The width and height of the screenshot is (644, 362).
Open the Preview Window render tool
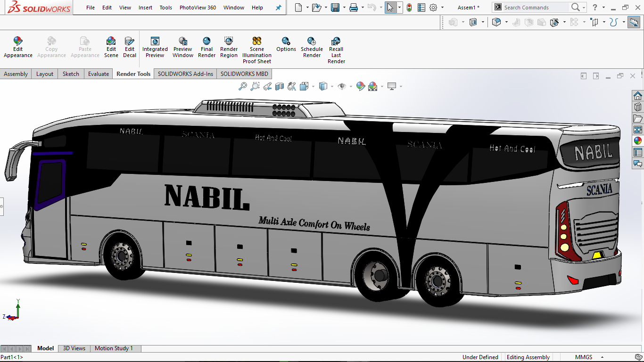pyautogui.click(x=183, y=47)
